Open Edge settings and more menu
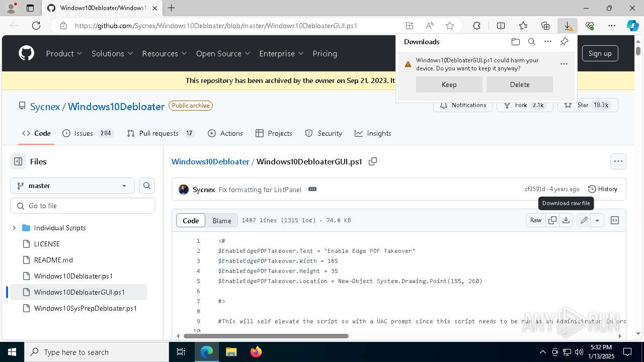This screenshot has width=644, height=362. (612, 26)
